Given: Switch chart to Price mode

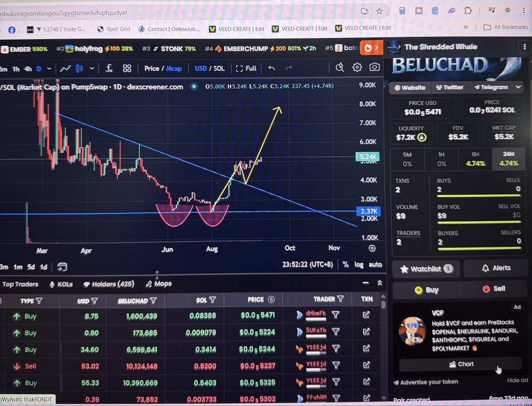Looking at the screenshot, I should [x=152, y=68].
